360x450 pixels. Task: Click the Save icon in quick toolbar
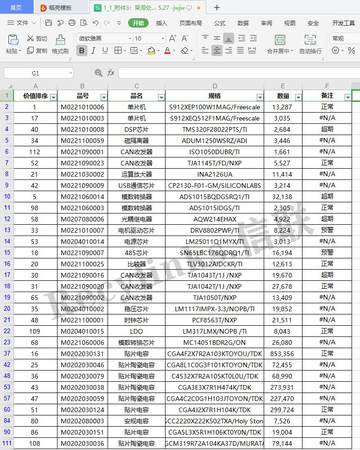(x=49, y=23)
